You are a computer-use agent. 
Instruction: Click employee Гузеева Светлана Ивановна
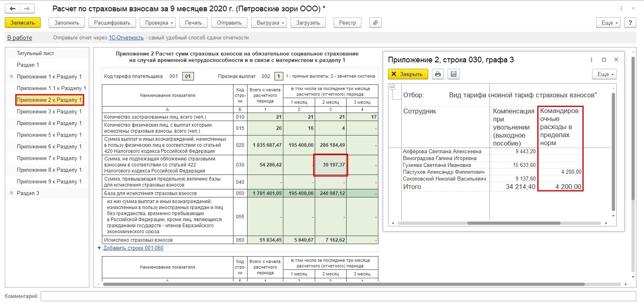point(437,165)
